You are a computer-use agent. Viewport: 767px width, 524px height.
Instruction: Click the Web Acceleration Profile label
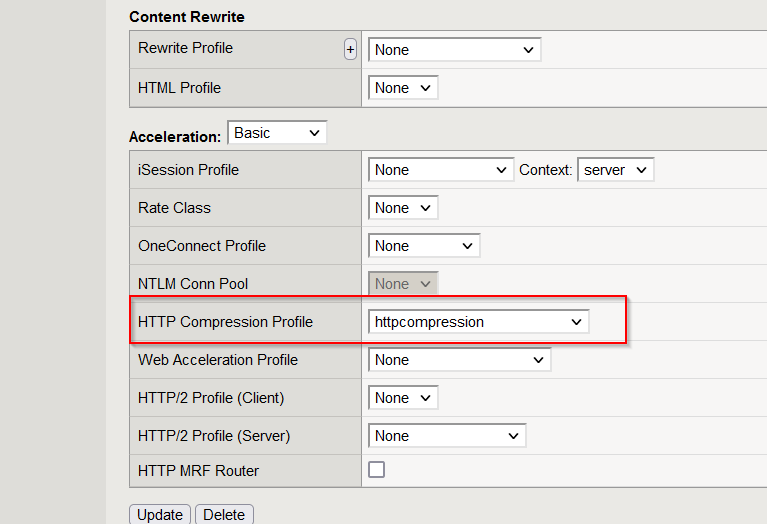(218, 360)
